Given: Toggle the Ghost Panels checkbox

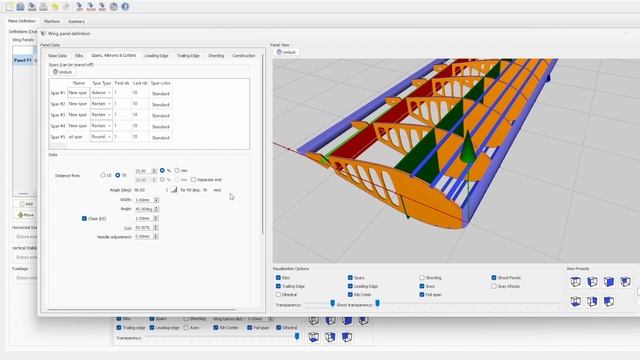Looking at the screenshot, I should coord(494,278).
